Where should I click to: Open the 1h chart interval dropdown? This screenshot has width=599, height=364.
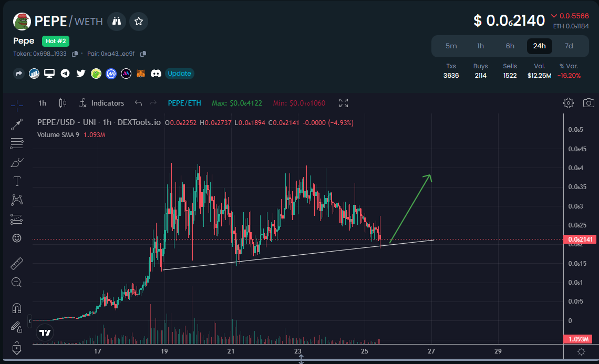pos(43,103)
